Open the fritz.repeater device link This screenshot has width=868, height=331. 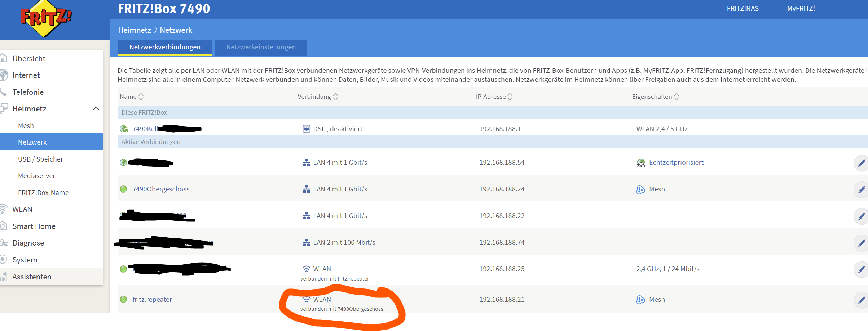(x=152, y=299)
